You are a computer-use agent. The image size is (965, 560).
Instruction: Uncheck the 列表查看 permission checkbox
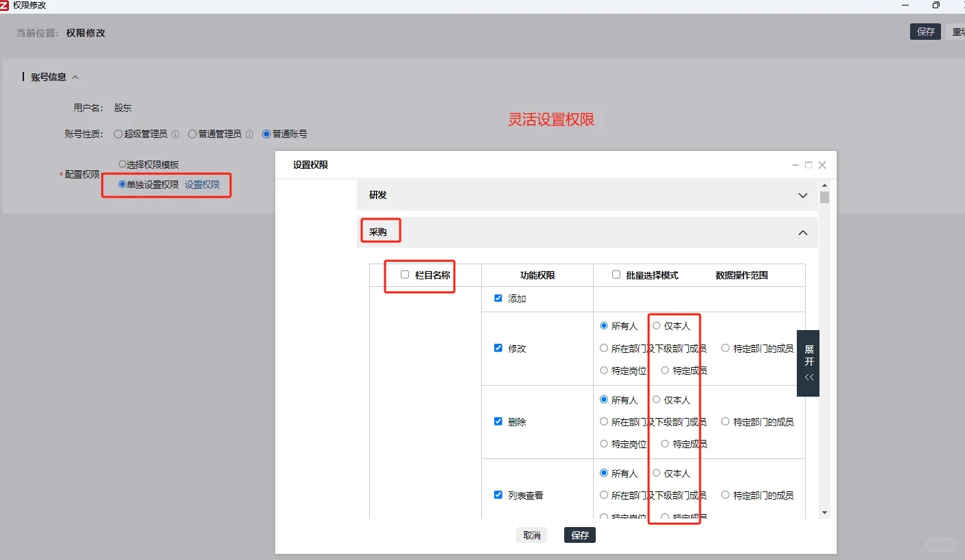coord(498,495)
